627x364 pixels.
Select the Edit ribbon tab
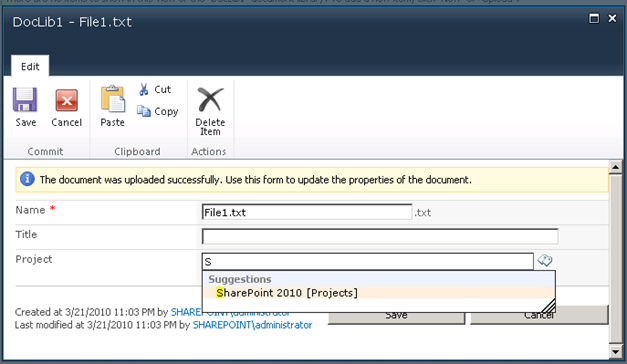pyautogui.click(x=30, y=66)
